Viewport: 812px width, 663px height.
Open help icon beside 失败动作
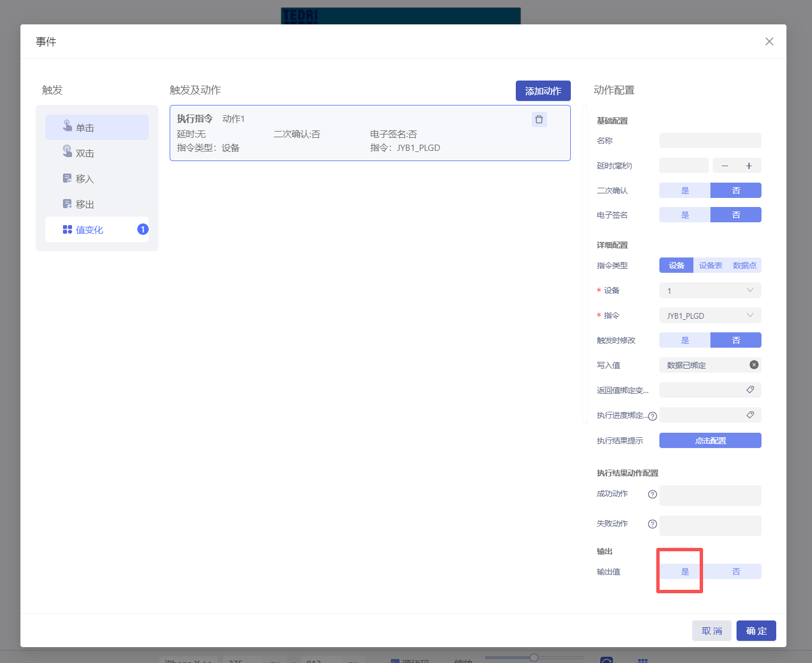click(x=653, y=524)
